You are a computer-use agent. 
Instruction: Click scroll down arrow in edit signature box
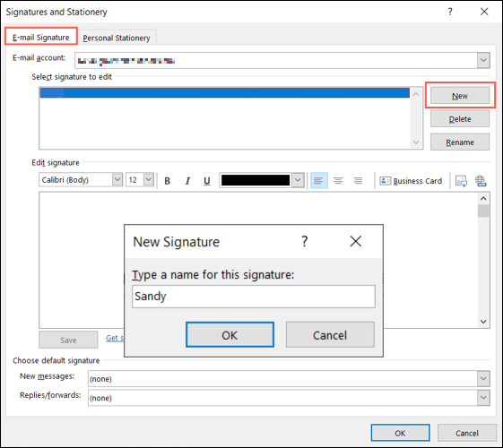point(483,322)
